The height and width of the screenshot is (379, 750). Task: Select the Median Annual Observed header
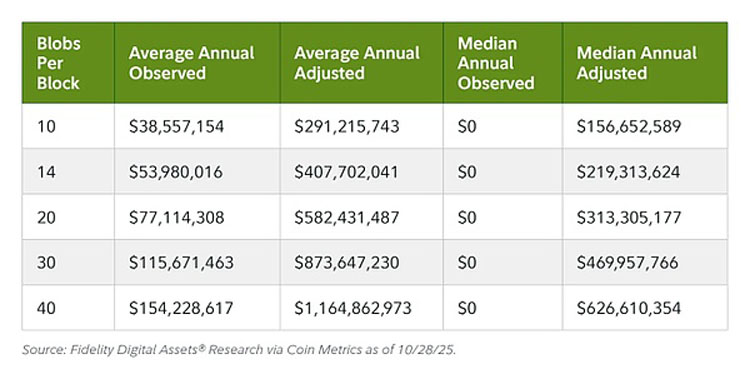point(503,63)
